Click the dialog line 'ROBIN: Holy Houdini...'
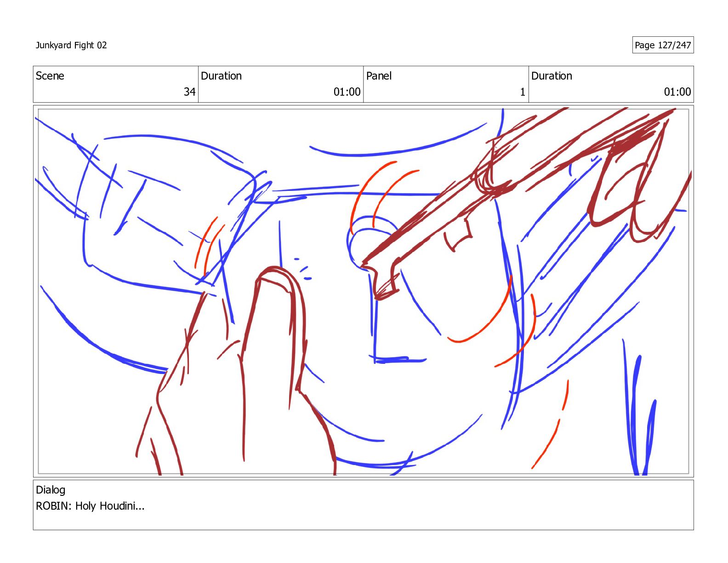The width and height of the screenshot is (728, 563). (90, 506)
